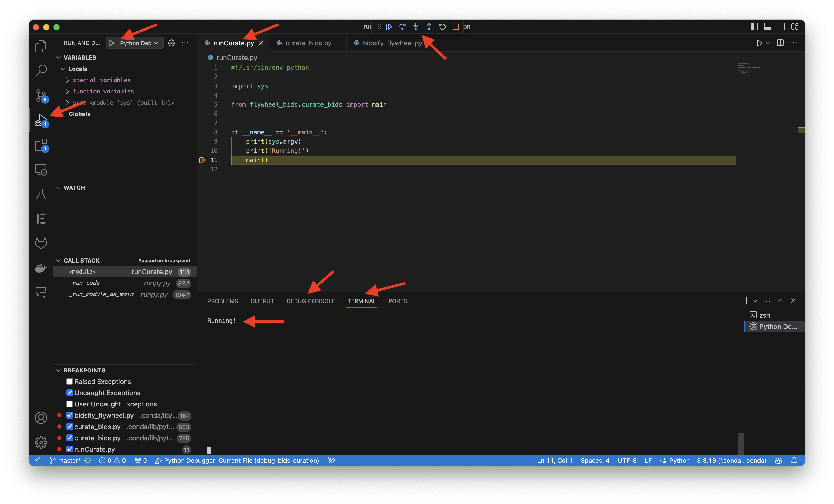This screenshot has width=834, height=504.
Task: Stop the debugger with the red square
Action: point(456,27)
